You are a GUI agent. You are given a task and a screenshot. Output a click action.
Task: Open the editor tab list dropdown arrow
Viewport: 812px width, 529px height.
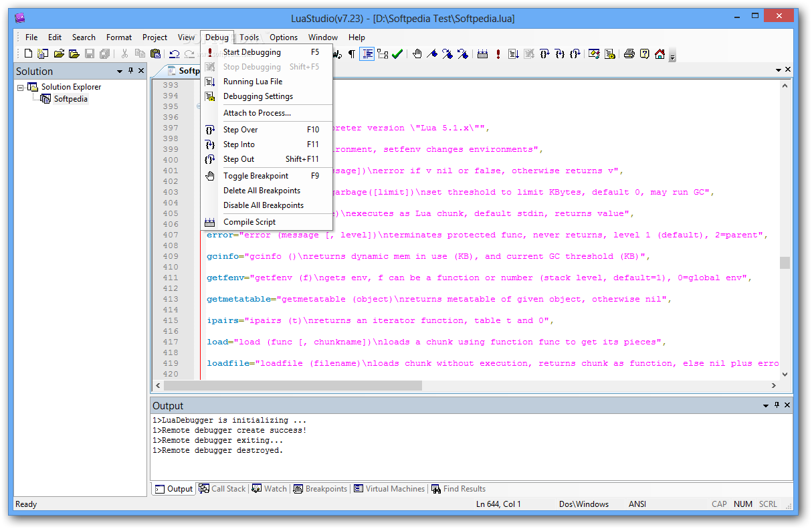(778, 70)
